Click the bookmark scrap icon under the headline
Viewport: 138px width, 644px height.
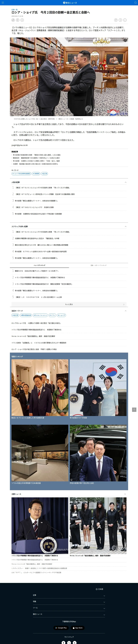click(18, 20)
